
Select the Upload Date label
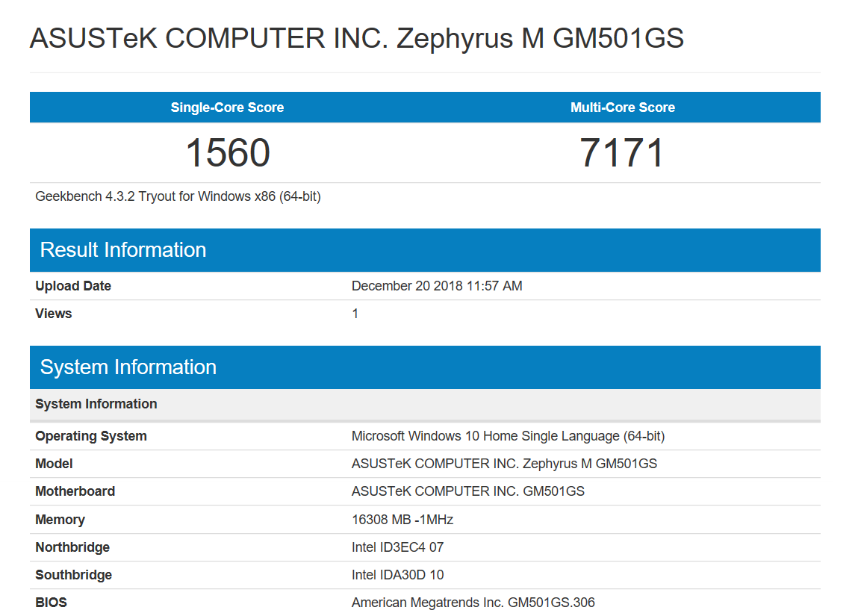click(x=73, y=286)
